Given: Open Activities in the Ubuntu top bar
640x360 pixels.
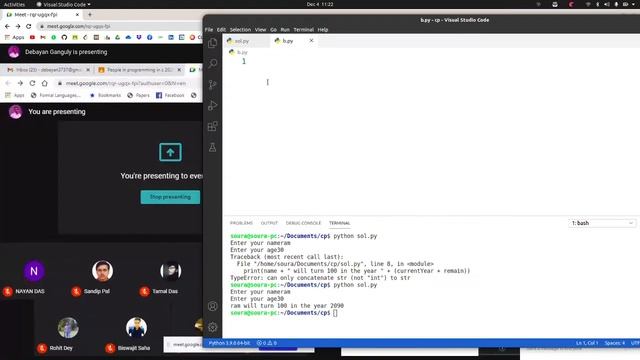Looking at the screenshot, I should click(x=14, y=4).
